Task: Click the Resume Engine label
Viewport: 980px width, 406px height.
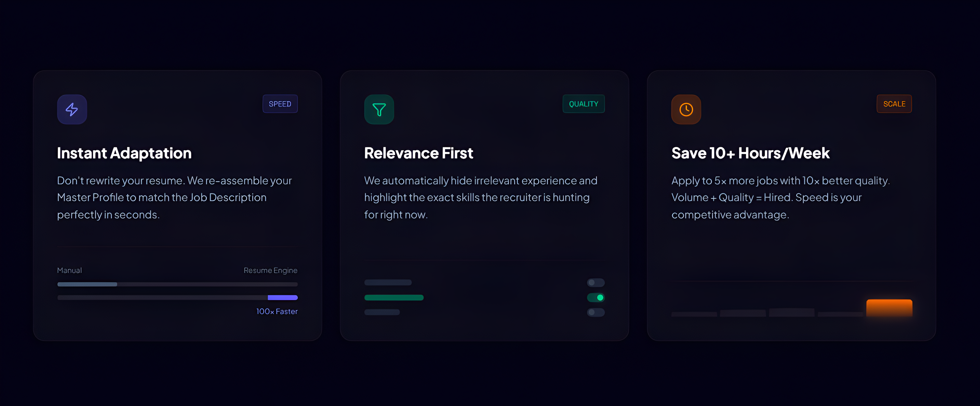Action: 271,270
